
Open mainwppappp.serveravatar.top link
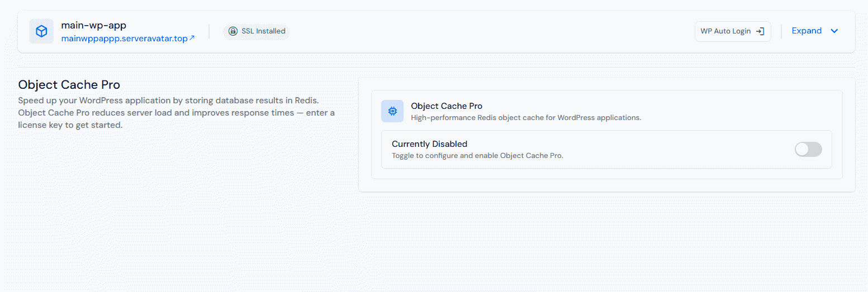pos(128,39)
